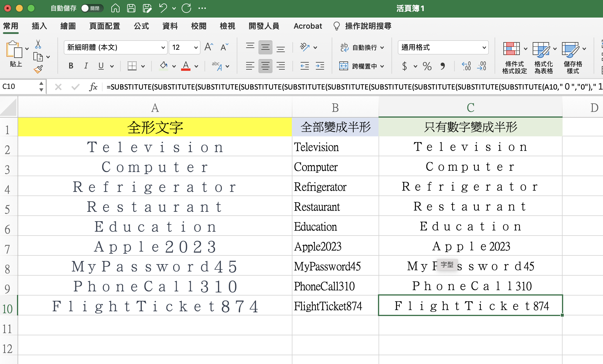Switch to the Formulas (公式) tab

point(141,26)
